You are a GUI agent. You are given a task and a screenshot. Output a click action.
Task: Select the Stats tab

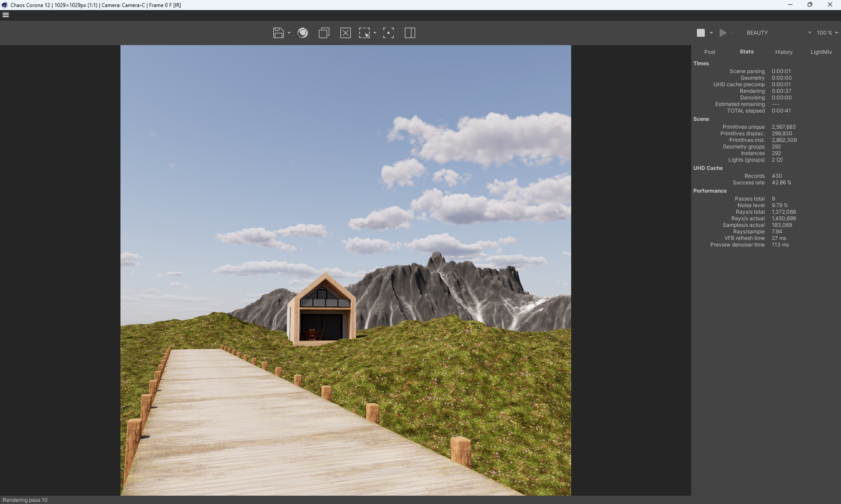tap(746, 52)
